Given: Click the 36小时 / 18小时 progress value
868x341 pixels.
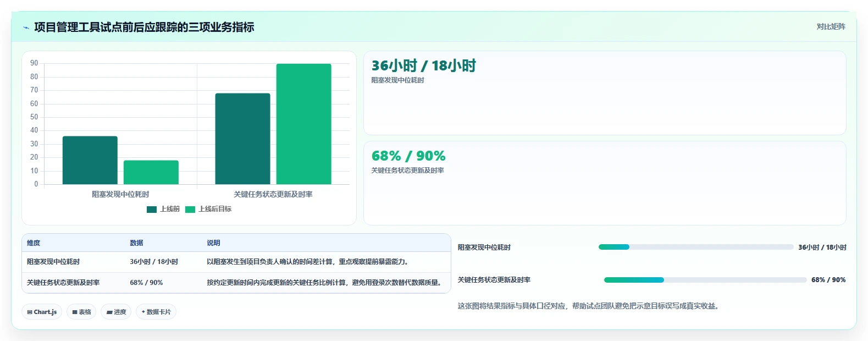Looking at the screenshot, I should (x=822, y=248).
